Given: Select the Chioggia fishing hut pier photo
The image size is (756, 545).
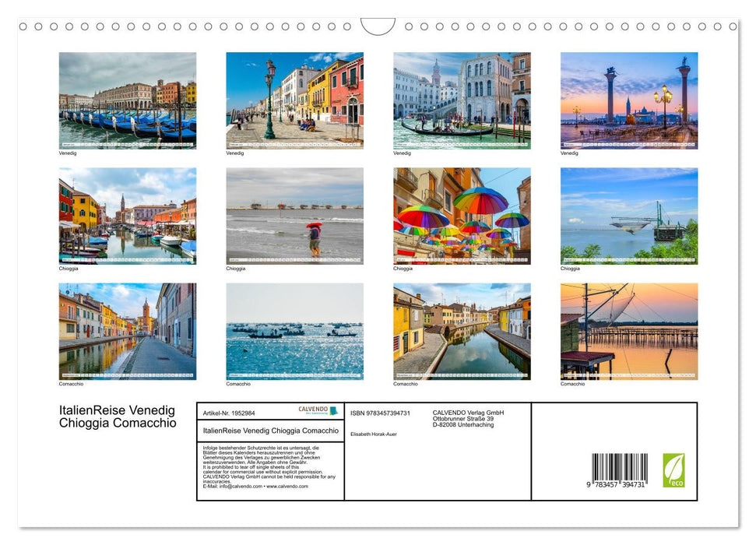Looking at the screenshot, I should pyautogui.click(x=629, y=216).
